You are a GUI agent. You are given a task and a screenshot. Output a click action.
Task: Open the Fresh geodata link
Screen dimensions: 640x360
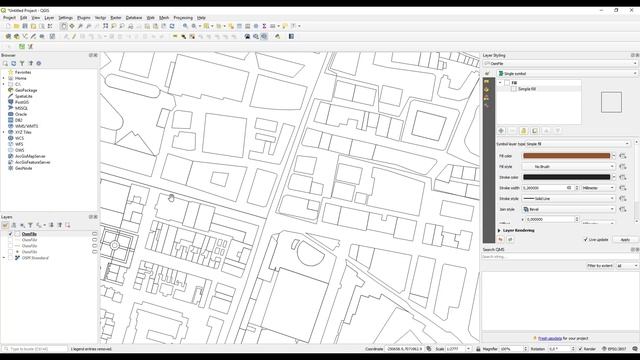(550, 338)
